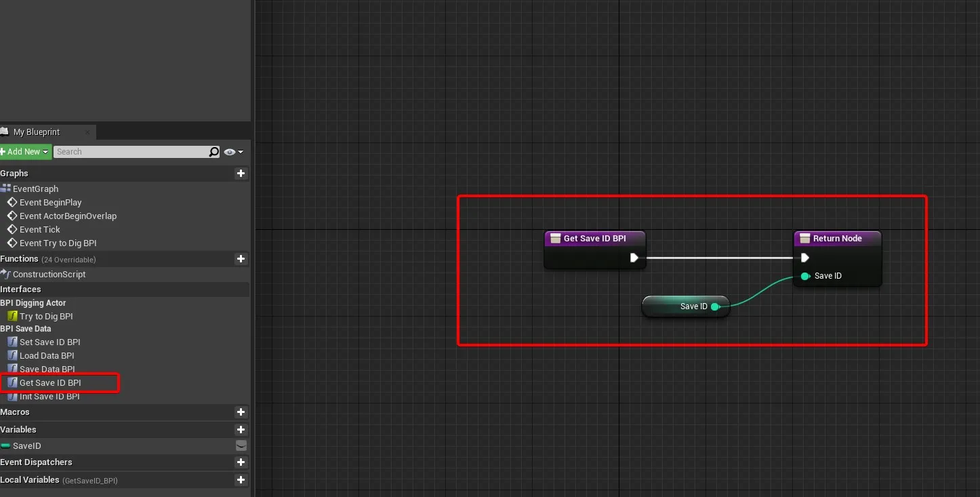
Task: Click the Return Node execution input pin
Action: click(x=804, y=258)
